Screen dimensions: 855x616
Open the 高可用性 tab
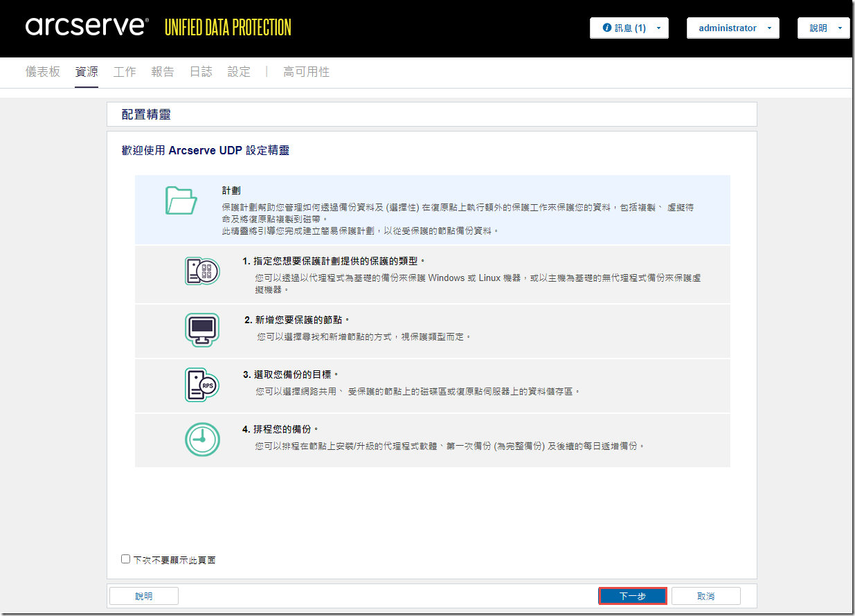306,72
